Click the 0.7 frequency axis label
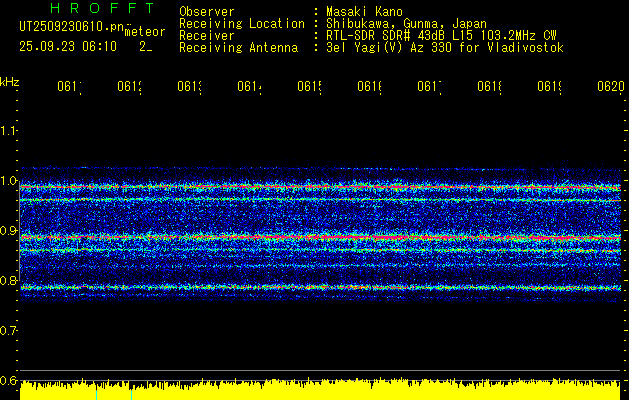 pyautogui.click(x=9, y=330)
